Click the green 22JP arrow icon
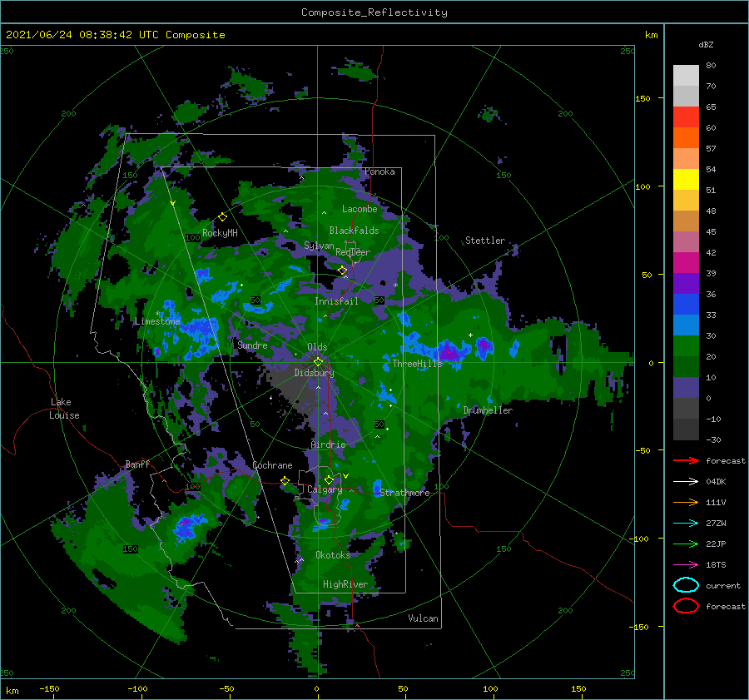The height and width of the screenshot is (700, 749). point(686,544)
